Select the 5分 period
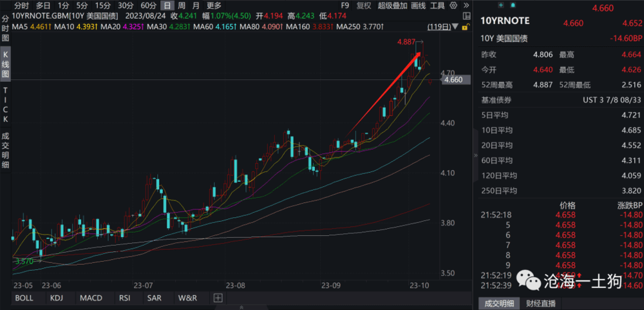The width and height of the screenshot is (644, 310). coord(82,5)
